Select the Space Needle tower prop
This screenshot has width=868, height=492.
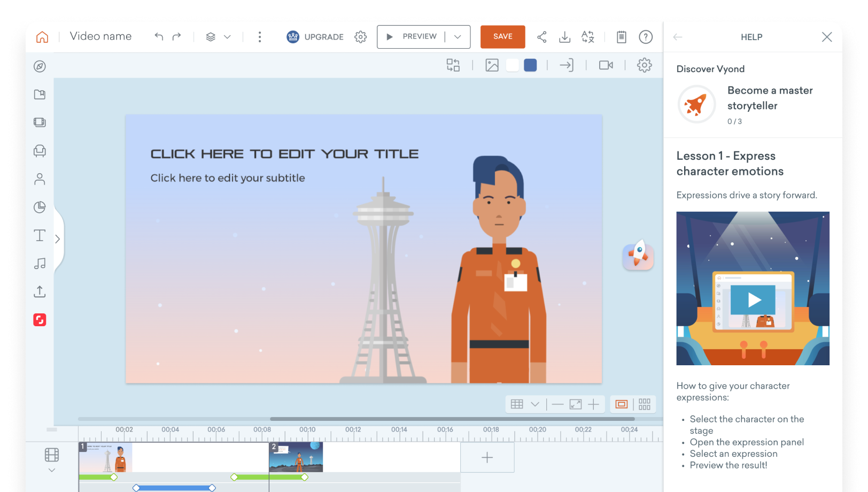click(383, 280)
